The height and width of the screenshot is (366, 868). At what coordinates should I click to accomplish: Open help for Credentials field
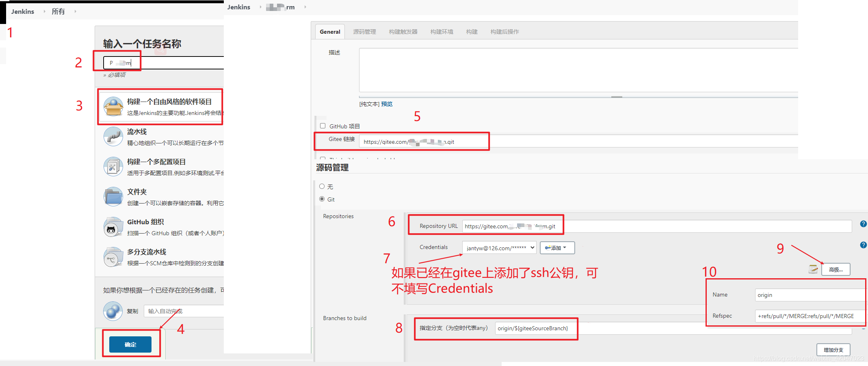(x=864, y=245)
